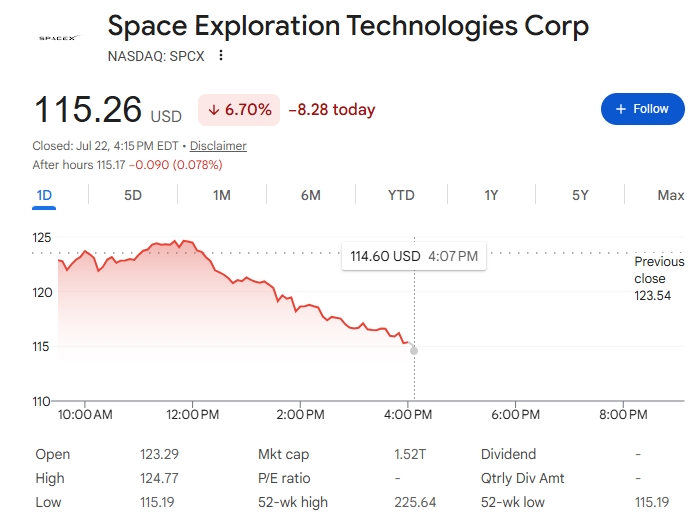Click the Mkt cap 1.52T value
Screen dimensions: 693x523
[x=410, y=454]
